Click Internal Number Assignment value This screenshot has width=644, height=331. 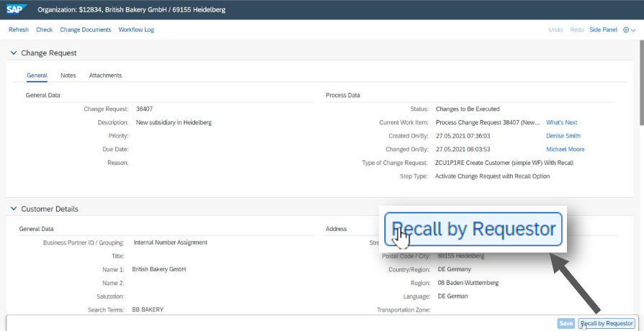(171, 242)
